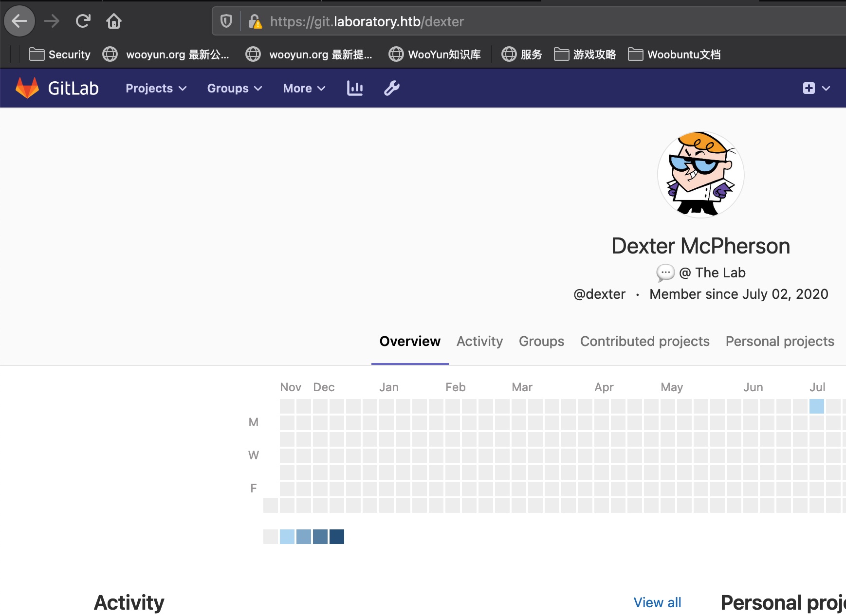The width and height of the screenshot is (846, 616).
Task: Click the Member since July 02, 2020 text
Action: [738, 294]
